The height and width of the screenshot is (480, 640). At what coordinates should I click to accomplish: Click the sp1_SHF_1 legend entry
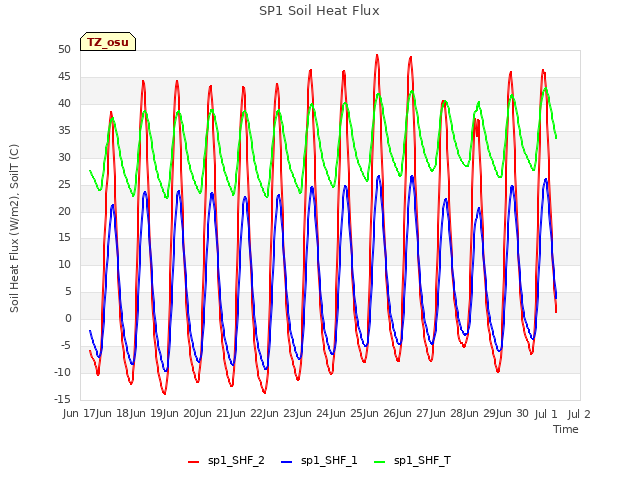click(319, 461)
